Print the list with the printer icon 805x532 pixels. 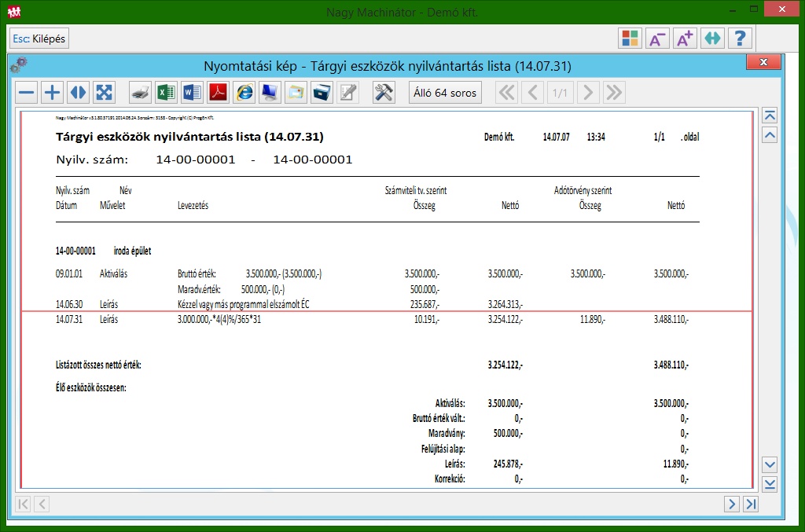tap(140, 93)
